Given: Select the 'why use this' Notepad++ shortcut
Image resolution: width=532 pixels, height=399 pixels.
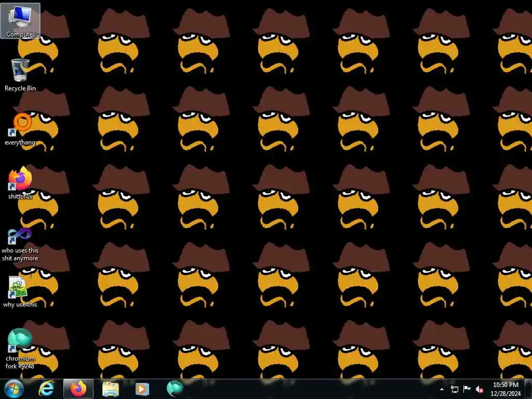Looking at the screenshot, I should [x=20, y=291].
